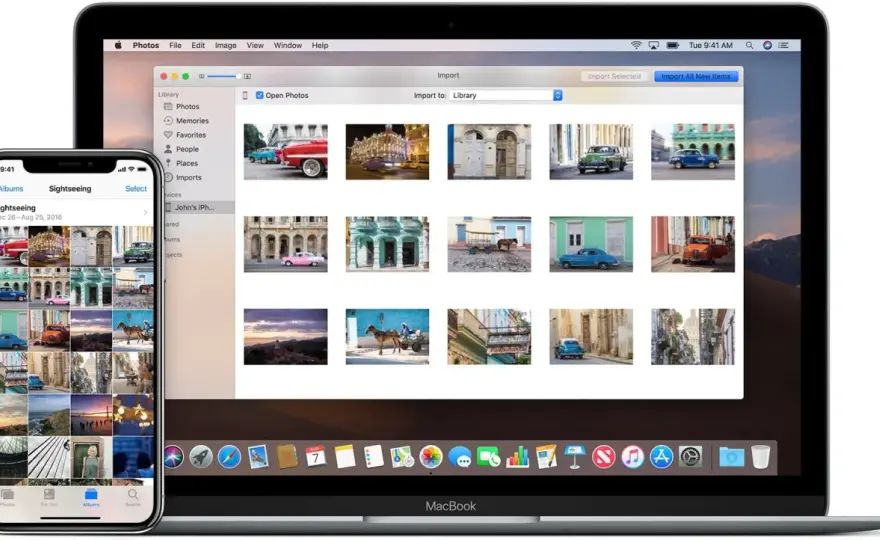Expand Sightseeing chevron on iPhone
Screen dimensions: 880x540
point(145,212)
